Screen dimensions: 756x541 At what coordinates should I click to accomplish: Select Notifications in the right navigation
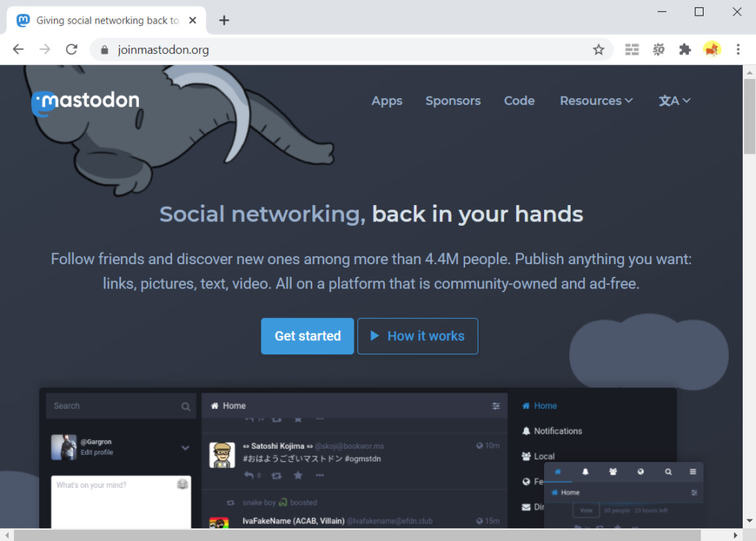pos(552,431)
